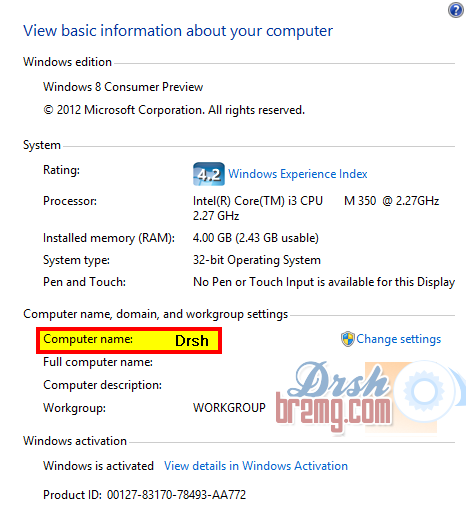The height and width of the screenshot is (513, 466).
Task: Click the Full computer name label
Action: (98, 362)
